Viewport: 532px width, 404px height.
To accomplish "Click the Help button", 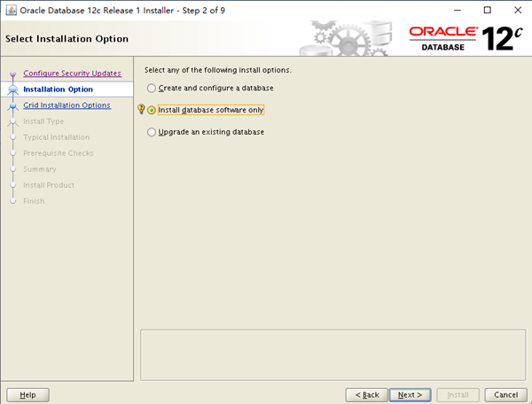I will (27, 395).
